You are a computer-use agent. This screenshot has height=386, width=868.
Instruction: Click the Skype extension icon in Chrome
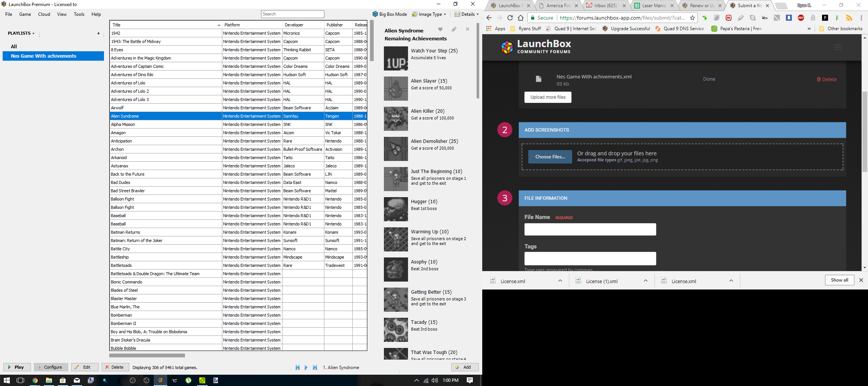(753, 18)
